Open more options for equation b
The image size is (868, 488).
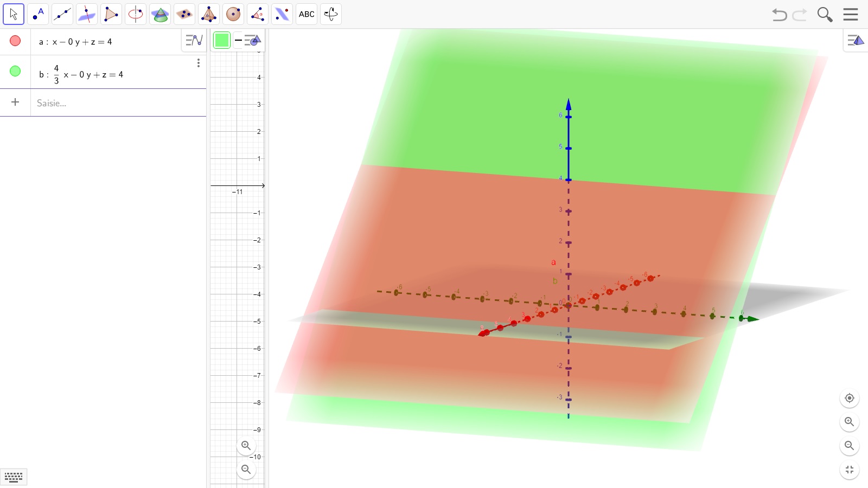[x=199, y=63]
